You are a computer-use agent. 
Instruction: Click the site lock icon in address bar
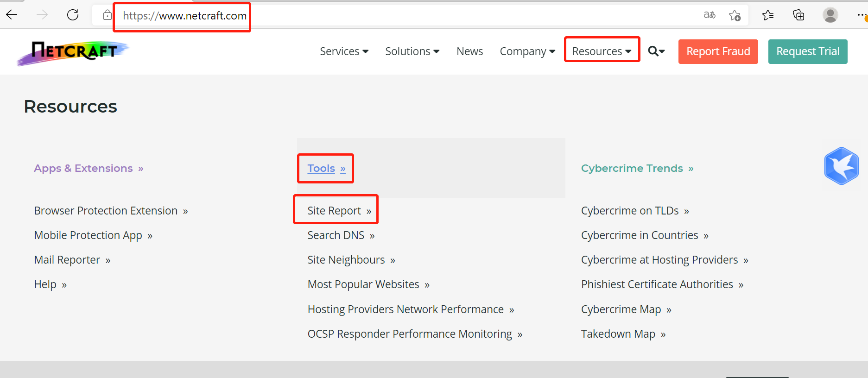pos(107,15)
